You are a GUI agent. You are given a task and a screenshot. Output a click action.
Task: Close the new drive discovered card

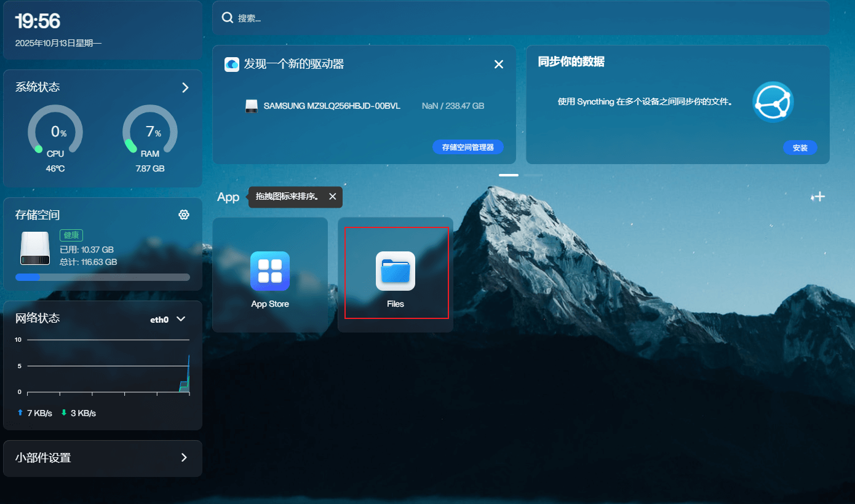[499, 64]
